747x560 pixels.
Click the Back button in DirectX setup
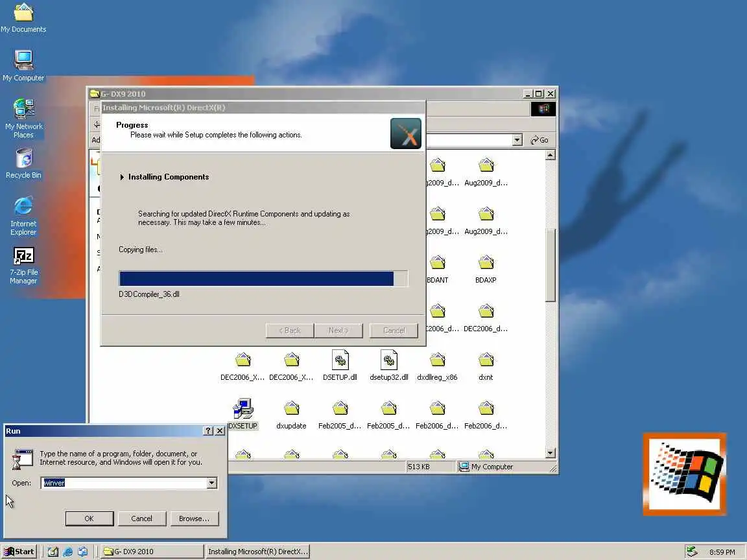[x=290, y=331]
